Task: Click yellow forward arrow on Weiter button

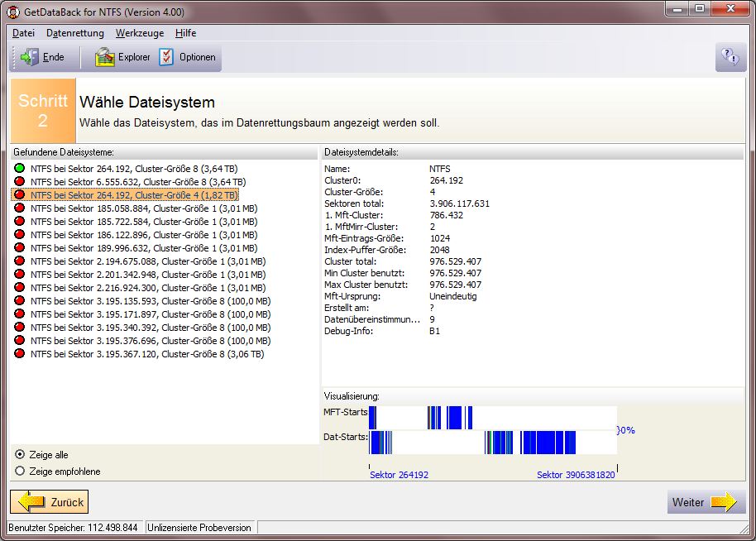Action: pos(724,502)
